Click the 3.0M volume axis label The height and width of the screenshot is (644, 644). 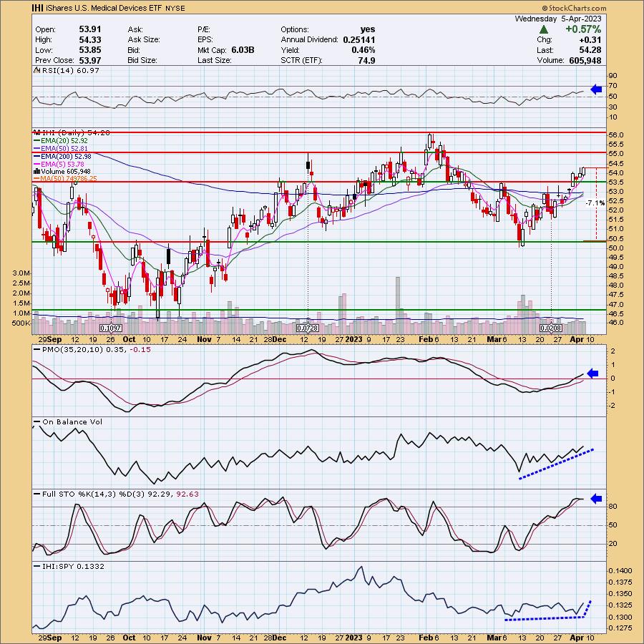pos(21,273)
